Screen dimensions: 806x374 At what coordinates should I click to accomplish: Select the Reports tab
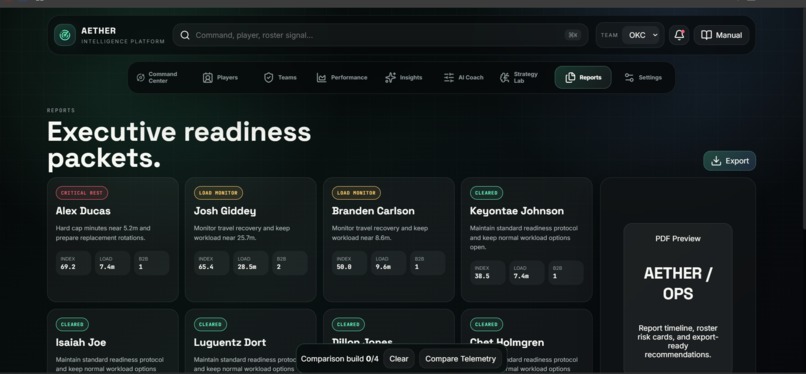pyautogui.click(x=583, y=78)
